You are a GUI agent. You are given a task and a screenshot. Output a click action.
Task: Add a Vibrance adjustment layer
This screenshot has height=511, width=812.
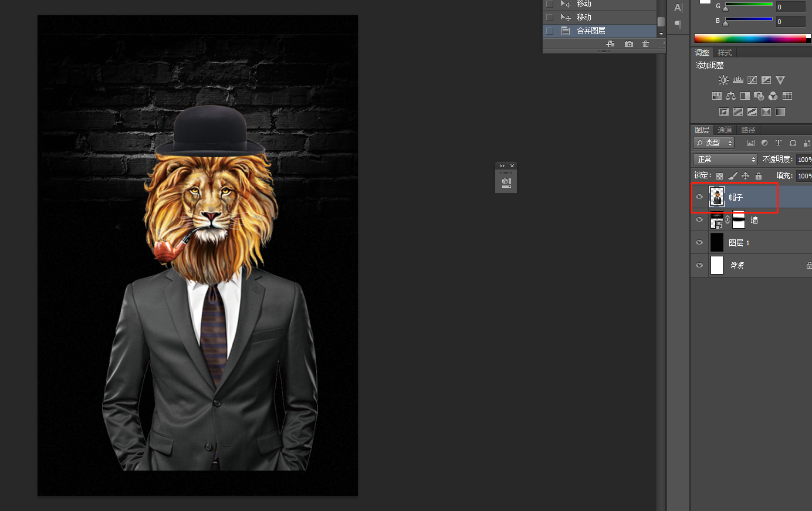780,80
